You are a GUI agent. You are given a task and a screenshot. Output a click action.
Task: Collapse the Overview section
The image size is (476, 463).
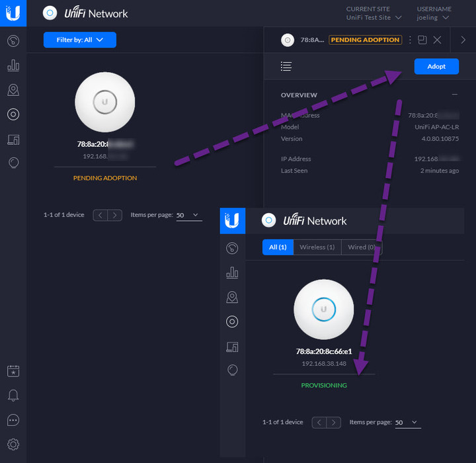[454, 95]
